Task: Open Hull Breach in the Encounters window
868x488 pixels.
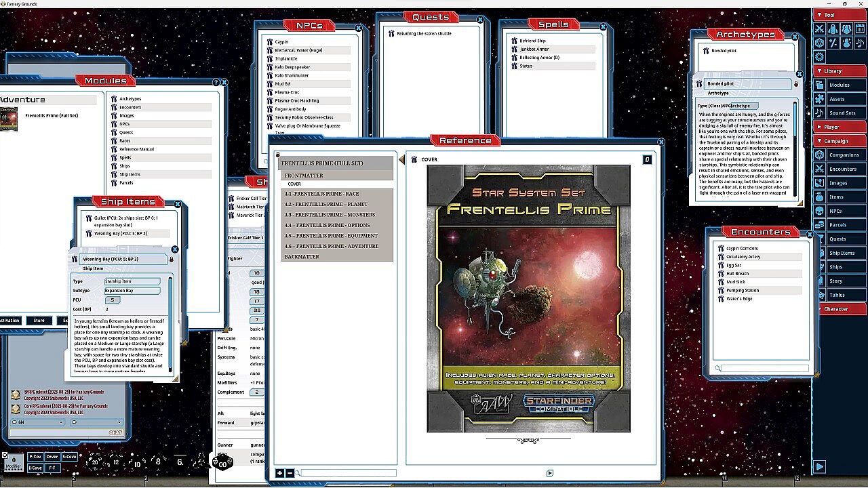Action: pyautogui.click(x=738, y=274)
